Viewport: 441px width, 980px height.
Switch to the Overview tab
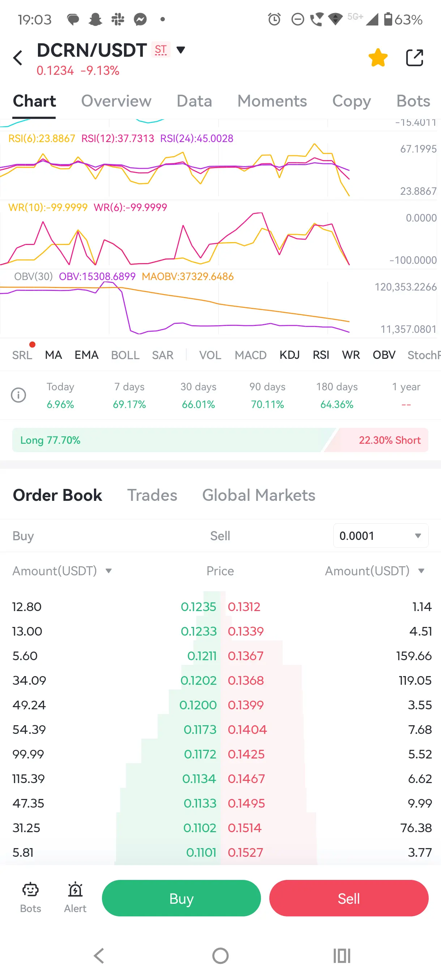point(116,101)
